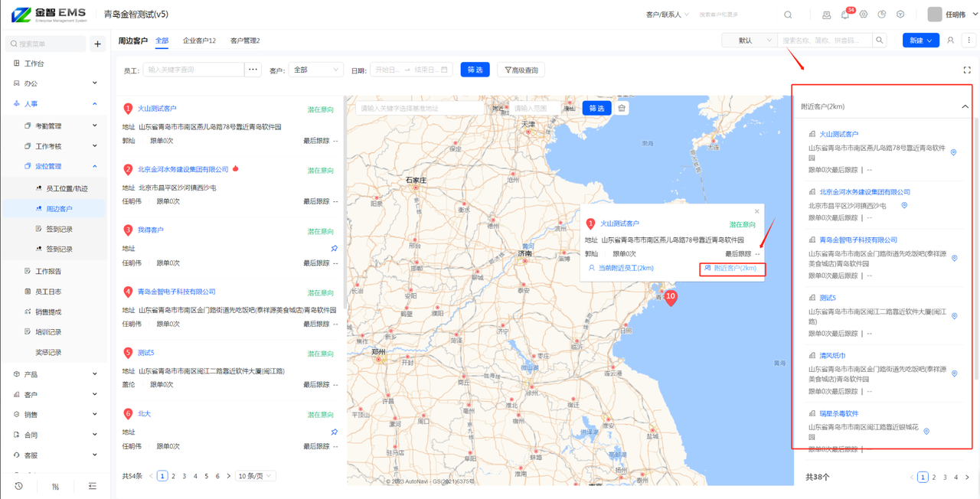
Task: Open the 10条/页 page size dropdown
Action: [x=255, y=476]
